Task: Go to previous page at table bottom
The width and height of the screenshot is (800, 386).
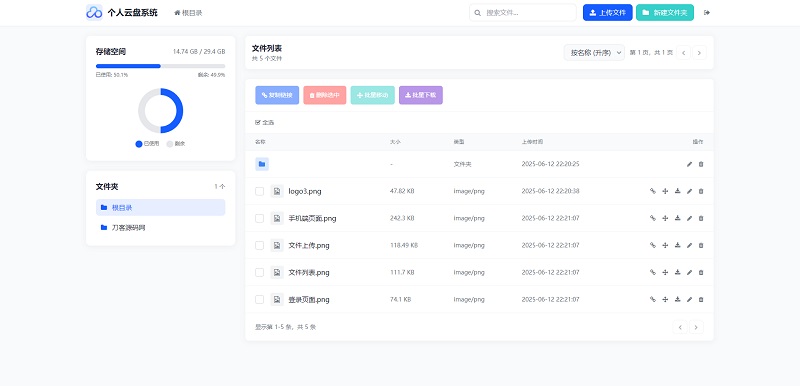Action: click(680, 327)
